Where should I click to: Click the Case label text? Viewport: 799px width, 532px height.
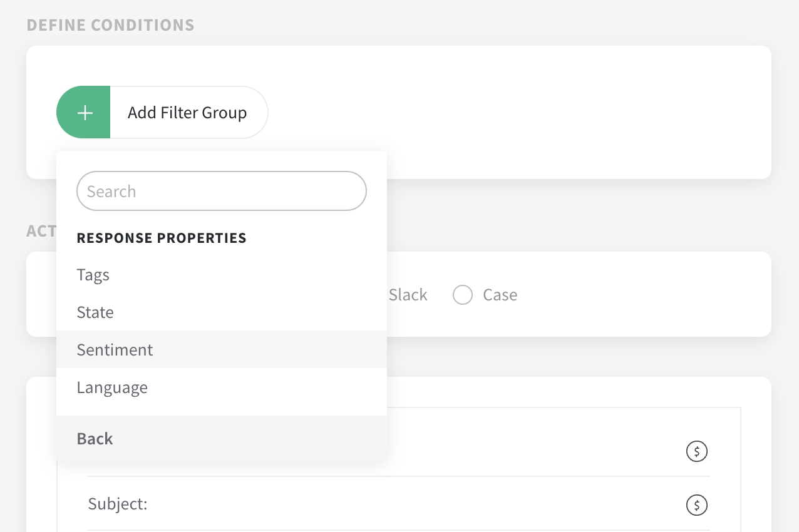pos(500,295)
